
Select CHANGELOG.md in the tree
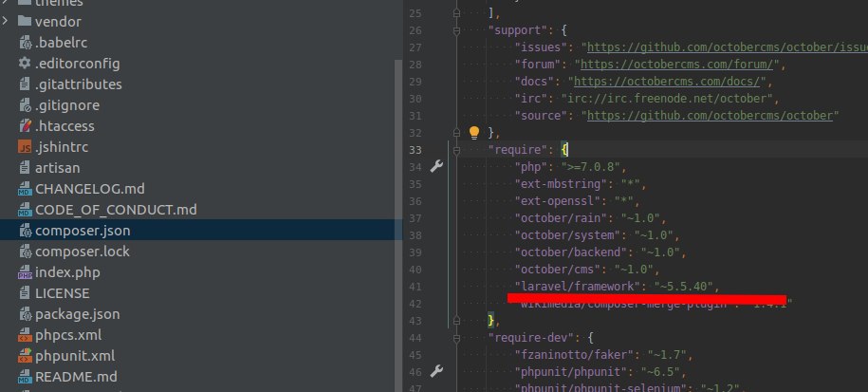click(90, 189)
